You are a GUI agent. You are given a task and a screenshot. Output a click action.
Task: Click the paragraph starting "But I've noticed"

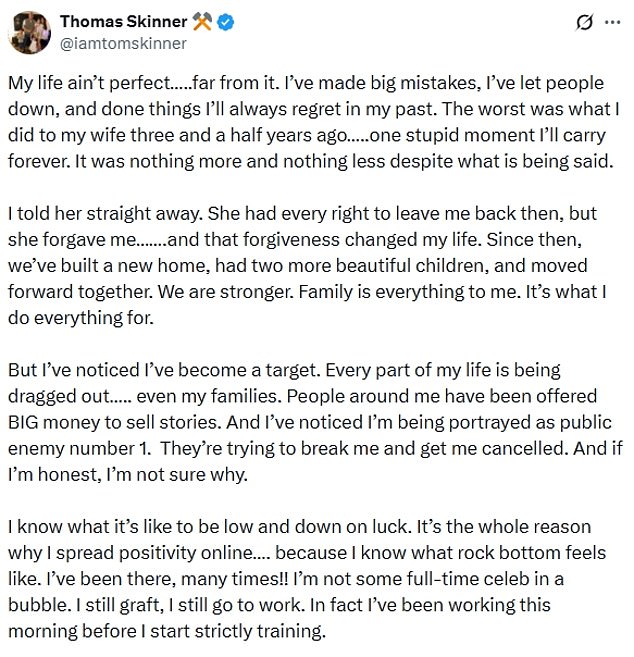[x=315, y=422]
